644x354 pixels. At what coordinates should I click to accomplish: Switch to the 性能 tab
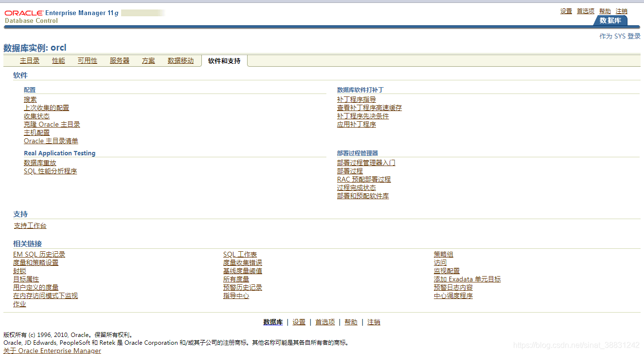click(58, 61)
